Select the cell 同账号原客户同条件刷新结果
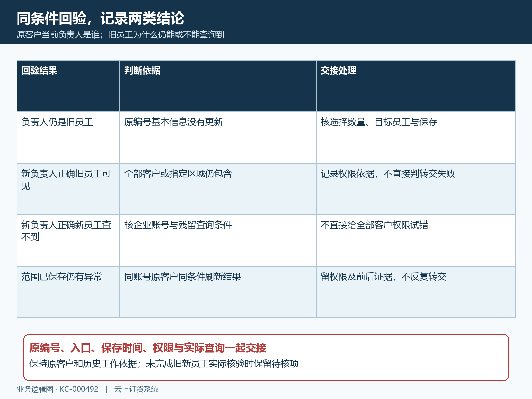 [x=218, y=292]
